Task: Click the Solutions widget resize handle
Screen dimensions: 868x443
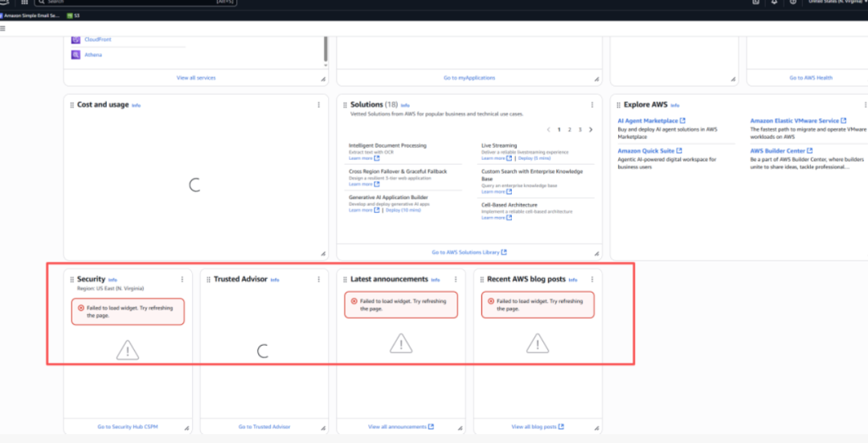Action: tap(596, 252)
